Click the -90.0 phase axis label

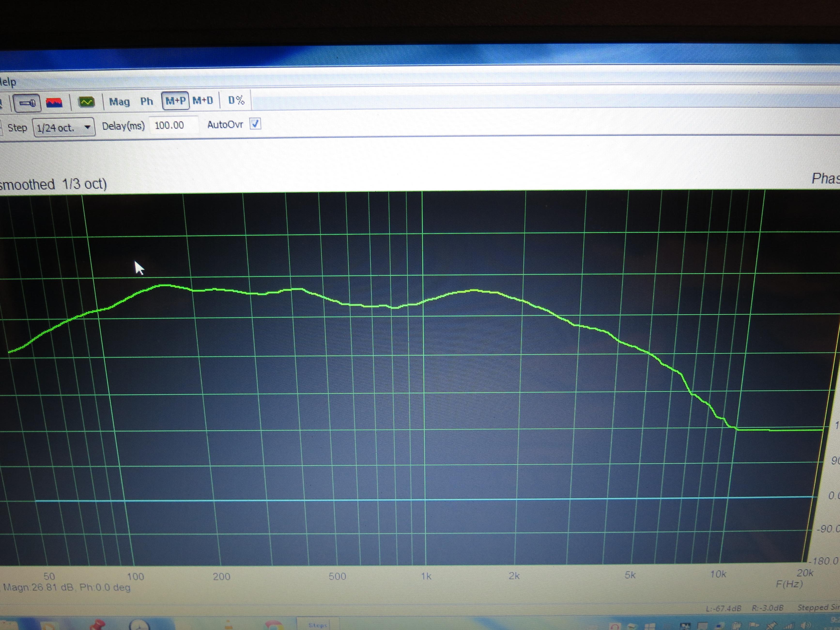click(829, 529)
